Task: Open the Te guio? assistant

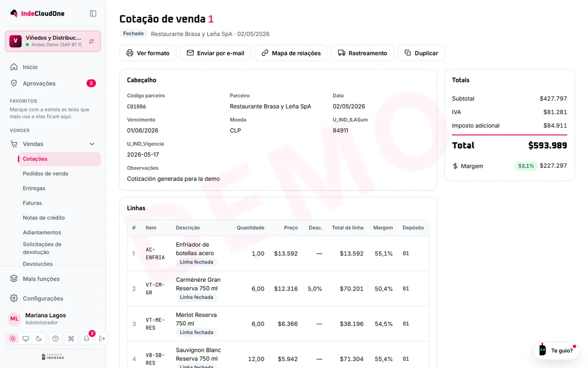Action: click(557, 350)
